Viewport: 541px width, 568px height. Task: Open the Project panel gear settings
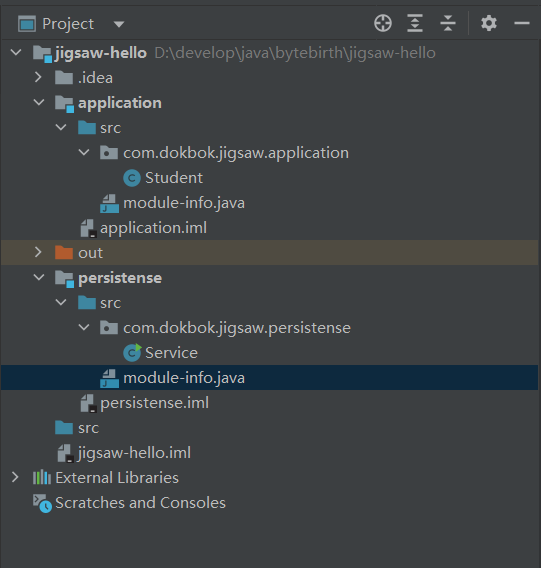pos(488,24)
